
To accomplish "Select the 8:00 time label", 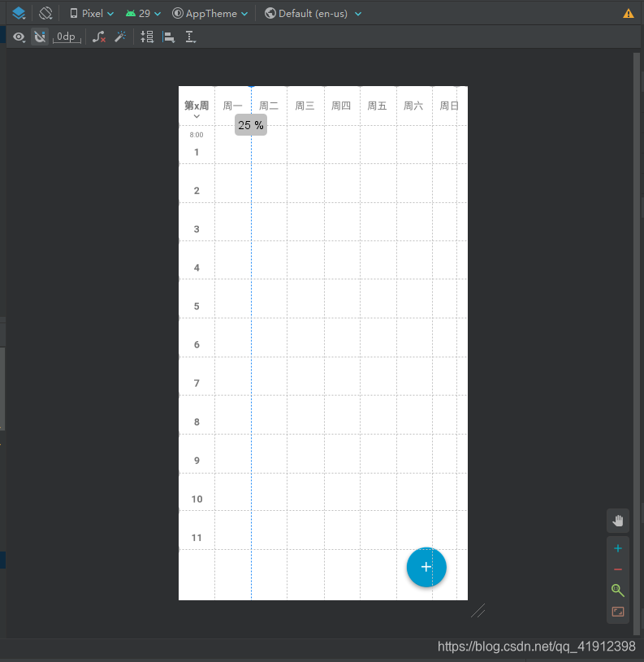I will tap(197, 135).
